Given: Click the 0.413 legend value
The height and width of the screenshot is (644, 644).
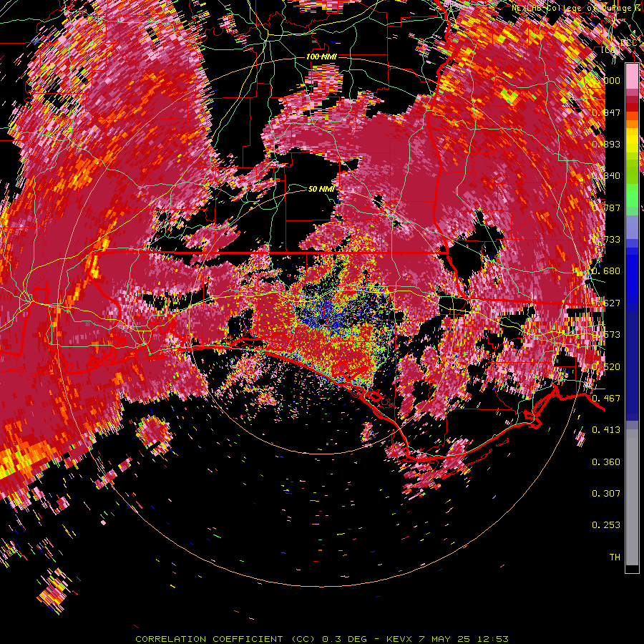Looking at the screenshot, I should [x=606, y=430].
